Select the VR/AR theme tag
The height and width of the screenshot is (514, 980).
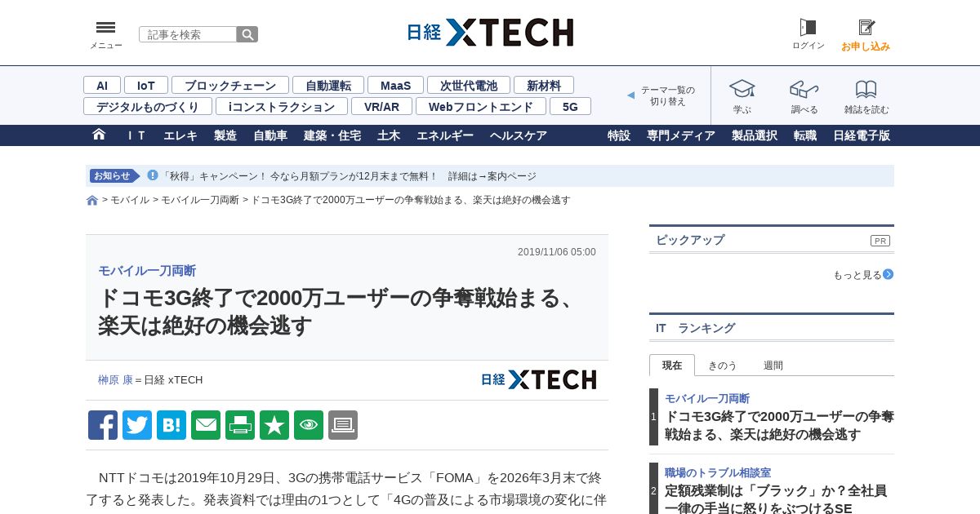pos(381,106)
